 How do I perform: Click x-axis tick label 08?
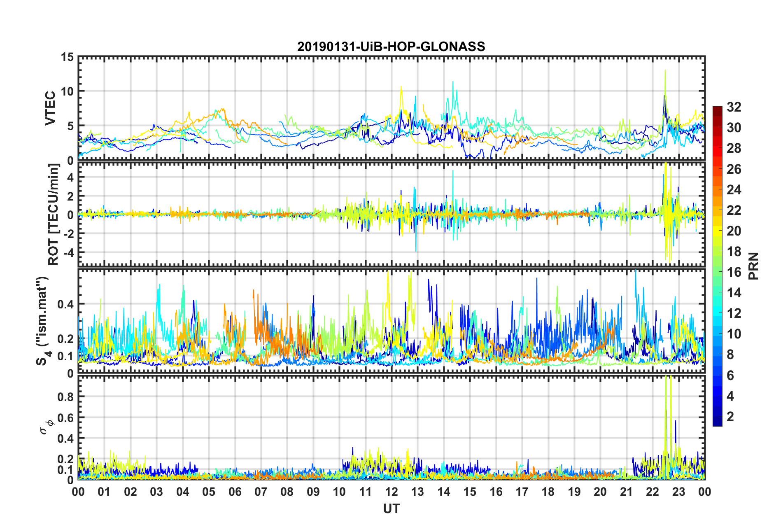pos(287,492)
